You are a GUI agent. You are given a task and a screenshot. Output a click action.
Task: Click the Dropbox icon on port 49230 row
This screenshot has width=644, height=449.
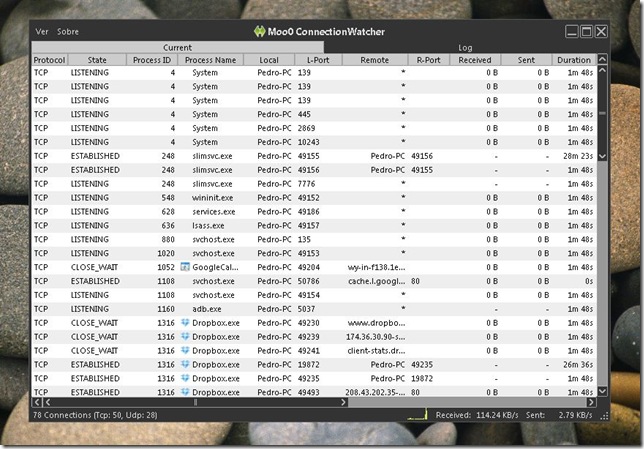pos(185,322)
